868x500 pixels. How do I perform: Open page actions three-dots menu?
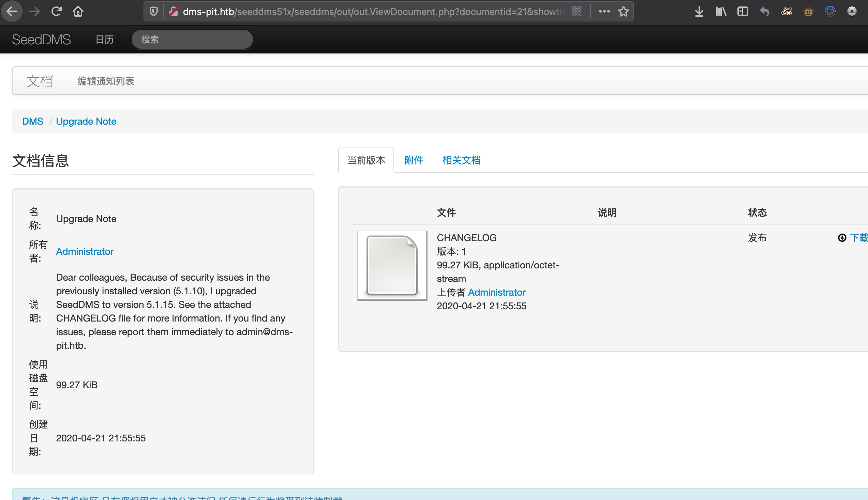(604, 11)
